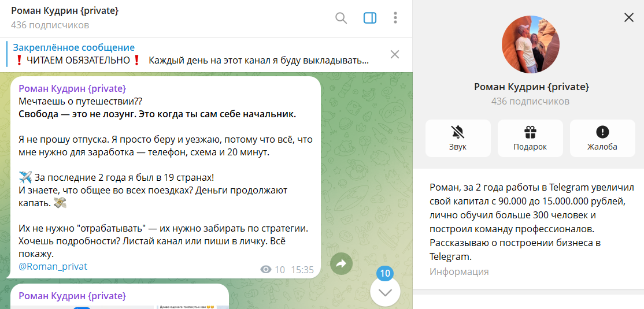Click the Информация label
The height and width of the screenshot is (309, 644).
point(459,271)
